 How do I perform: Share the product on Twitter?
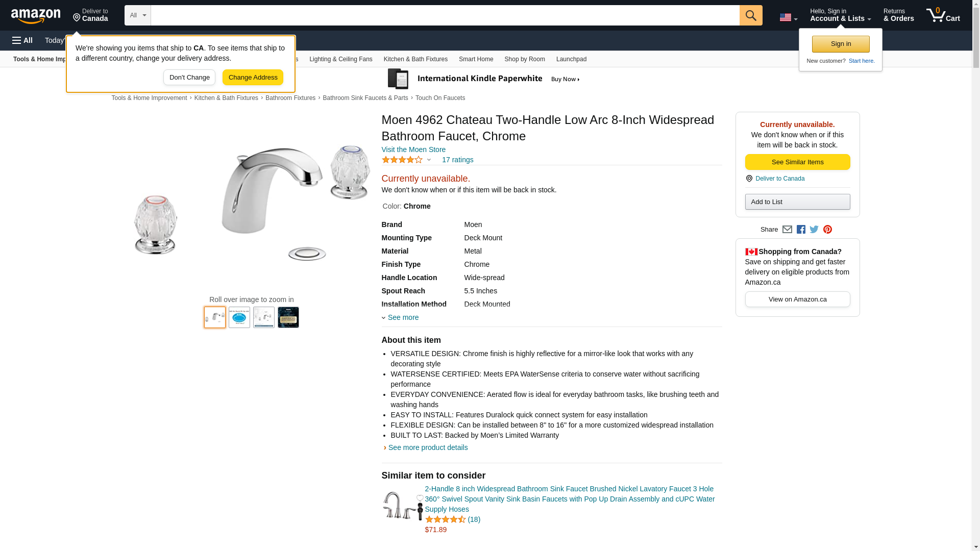click(814, 230)
